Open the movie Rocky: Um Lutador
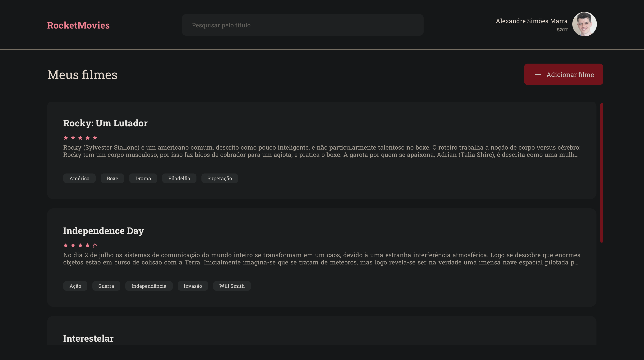This screenshot has height=360, width=644. point(105,123)
